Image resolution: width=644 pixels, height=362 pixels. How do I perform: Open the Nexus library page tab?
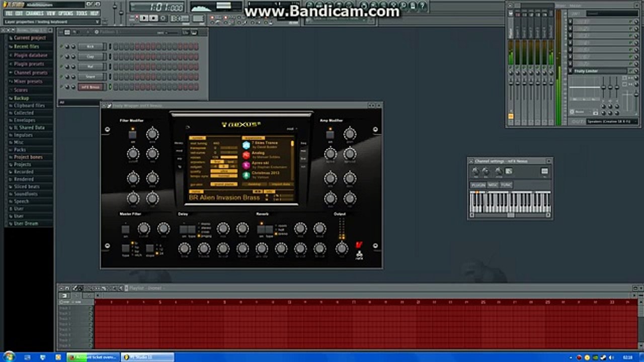(179, 143)
